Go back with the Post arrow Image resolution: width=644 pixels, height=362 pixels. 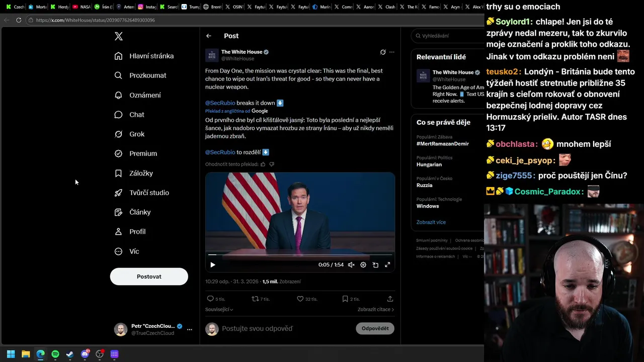coord(209,36)
